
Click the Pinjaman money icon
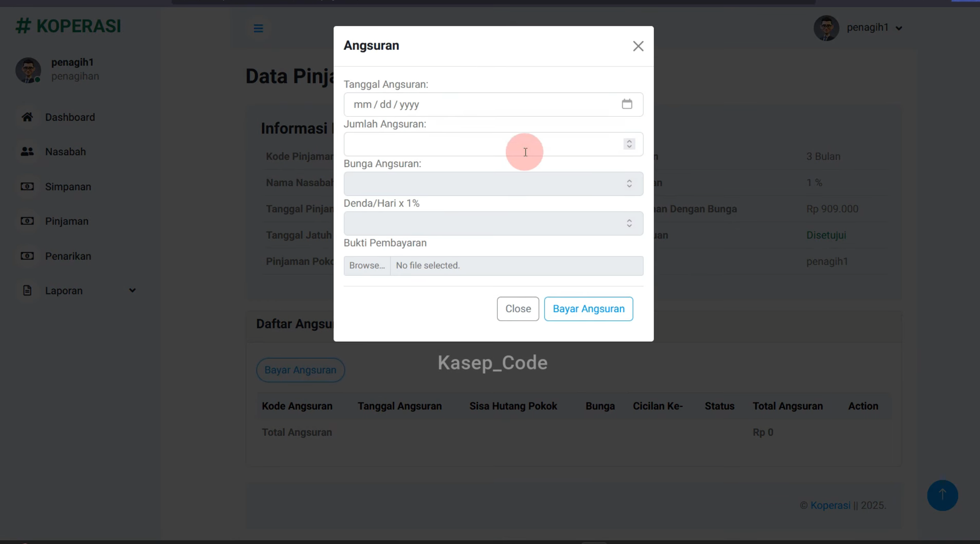coord(27,221)
